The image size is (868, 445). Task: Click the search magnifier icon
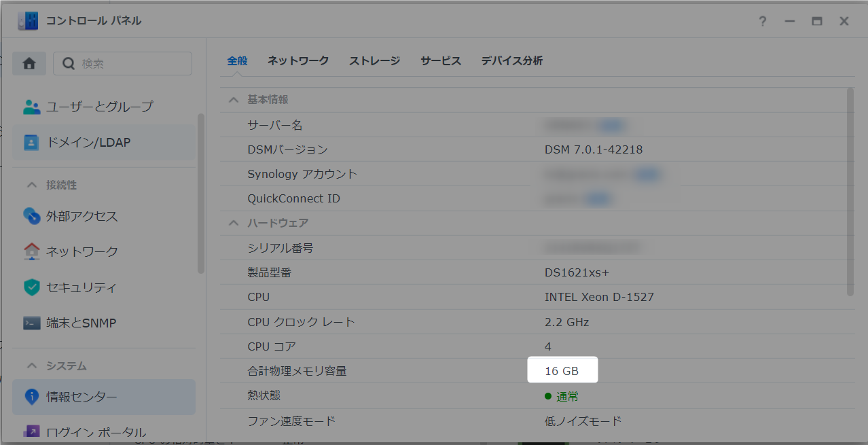68,63
